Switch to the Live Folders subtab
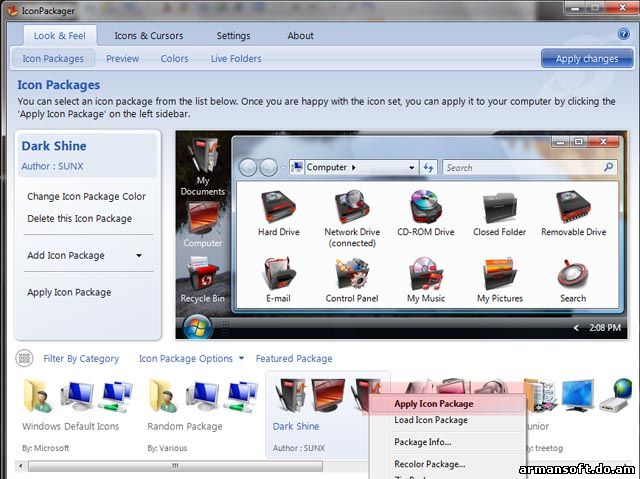This screenshot has width=640, height=479. pyautogui.click(x=236, y=58)
